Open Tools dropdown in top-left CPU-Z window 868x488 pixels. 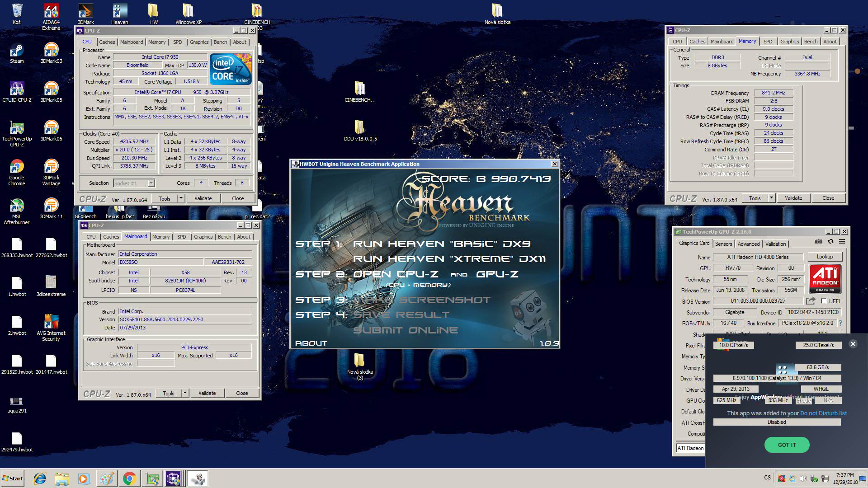tap(181, 198)
